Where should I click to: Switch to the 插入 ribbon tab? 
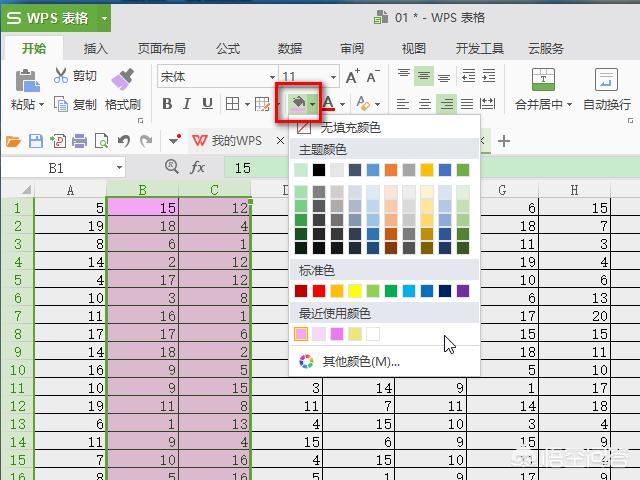96,48
